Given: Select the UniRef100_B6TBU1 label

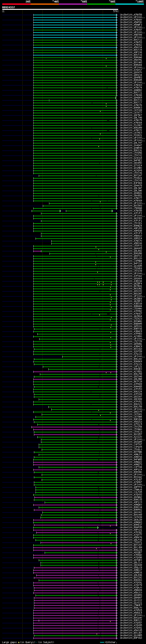Looking at the screenshot, I should [x=131, y=286].
